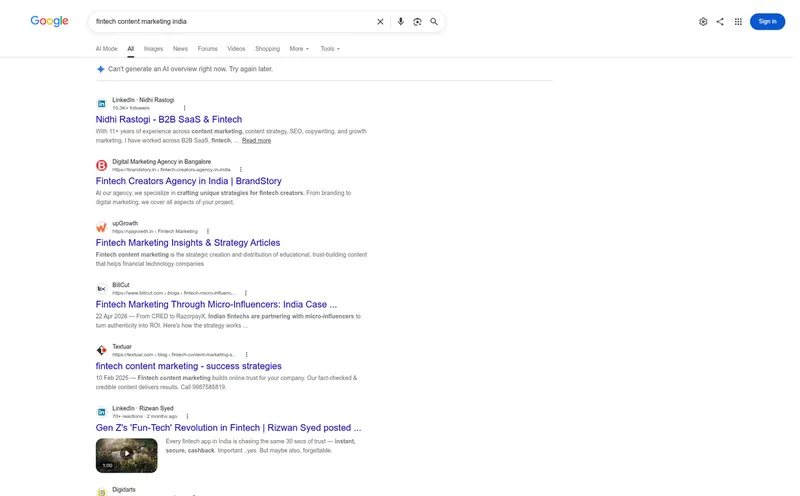The height and width of the screenshot is (496, 800).
Task: Click the Textuar favicon
Action: [x=102, y=350]
